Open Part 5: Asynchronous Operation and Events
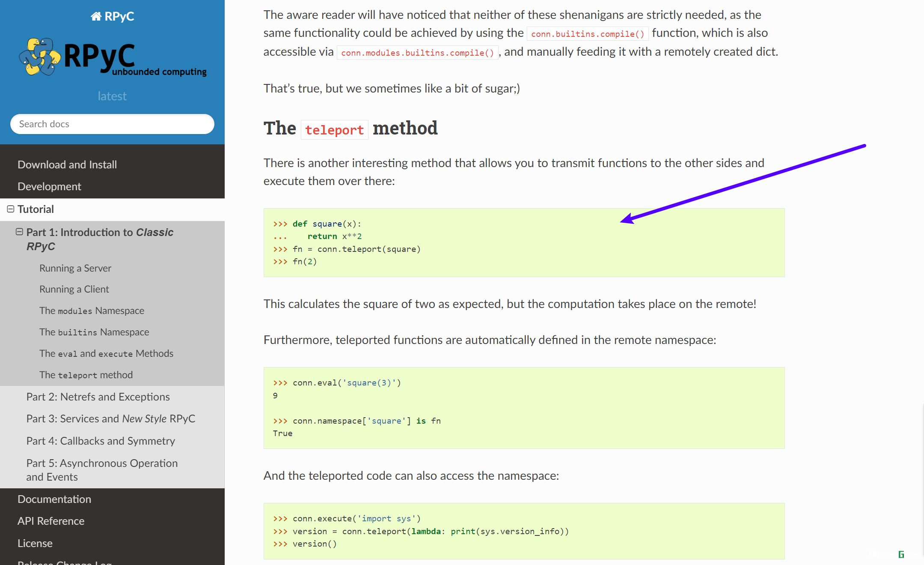The image size is (924, 565). (102, 470)
